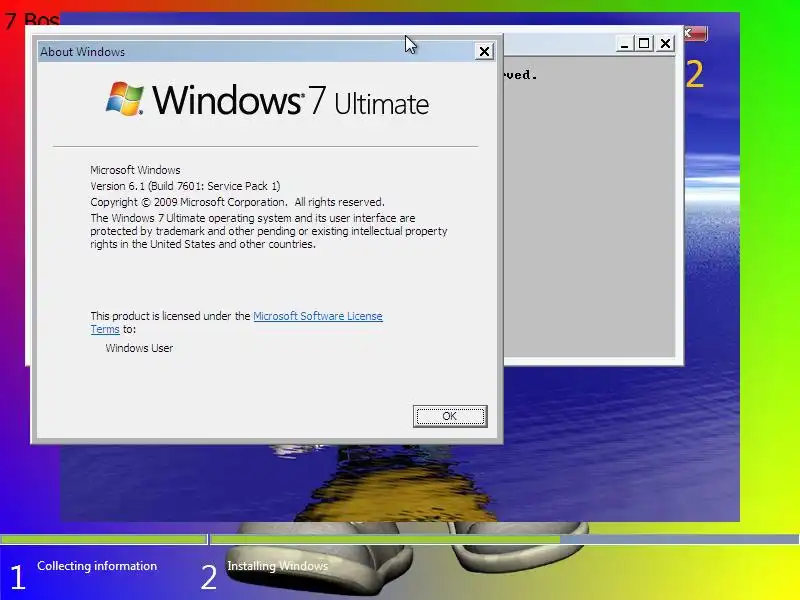The image size is (800, 600).
Task: Click the copyright 2009 Microsoft Corporation line
Action: coord(237,202)
